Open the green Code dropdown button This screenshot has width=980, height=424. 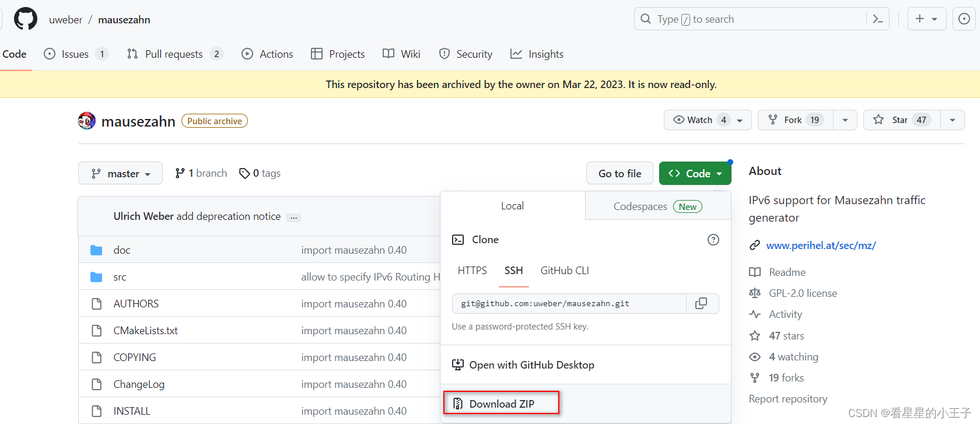695,173
